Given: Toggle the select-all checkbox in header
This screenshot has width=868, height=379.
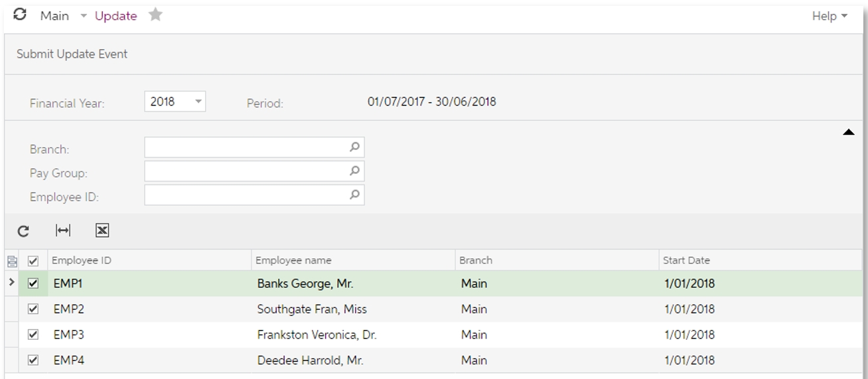Looking at the screenshot, I should click(x=33, y=261).
